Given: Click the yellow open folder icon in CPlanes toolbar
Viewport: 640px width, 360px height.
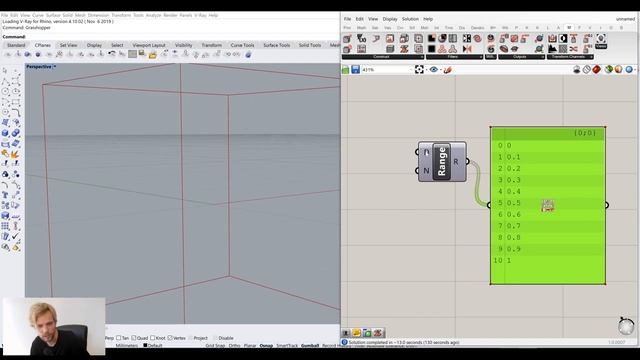Looking at the screenshot, I should point(152,54).
